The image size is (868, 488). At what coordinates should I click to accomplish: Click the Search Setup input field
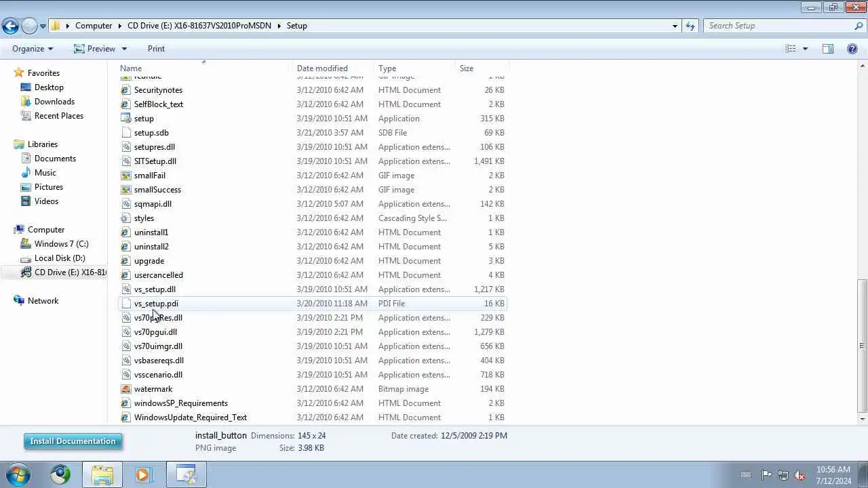pyautogui.click(x=778, y=26)
